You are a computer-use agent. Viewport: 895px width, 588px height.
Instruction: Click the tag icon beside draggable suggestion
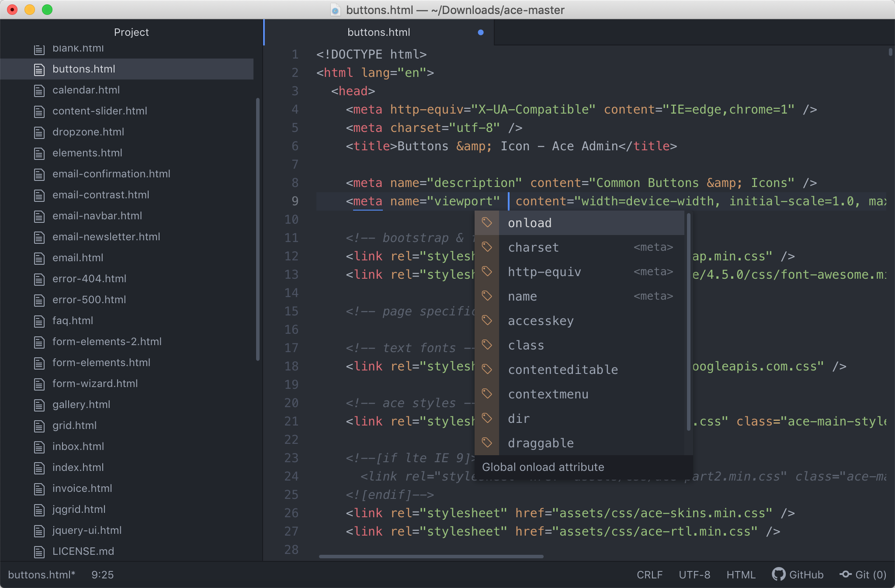pyautogui.click(x=487, y=443)
